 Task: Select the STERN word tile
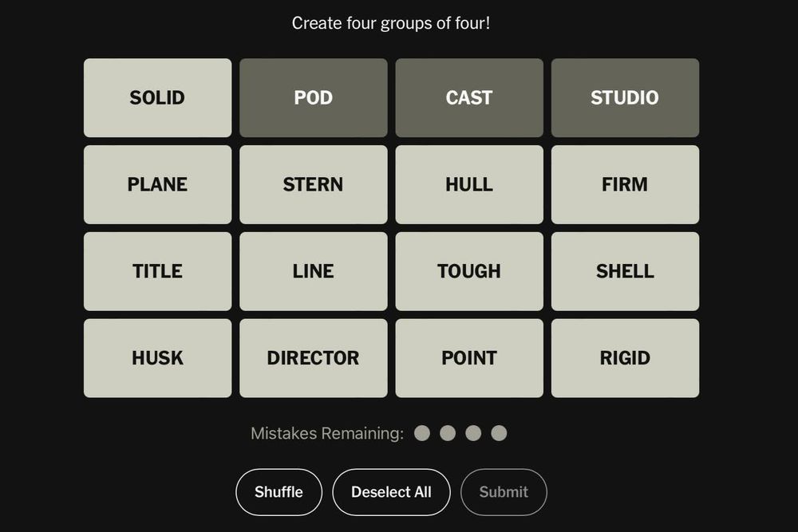pos(313,184)
